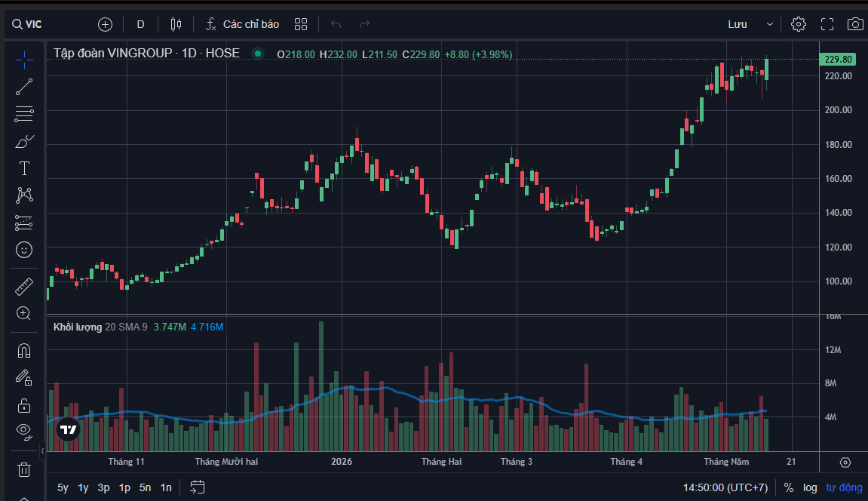
Task: Click the Tháng Năm time axis label
Action: [x=726, y=462]
